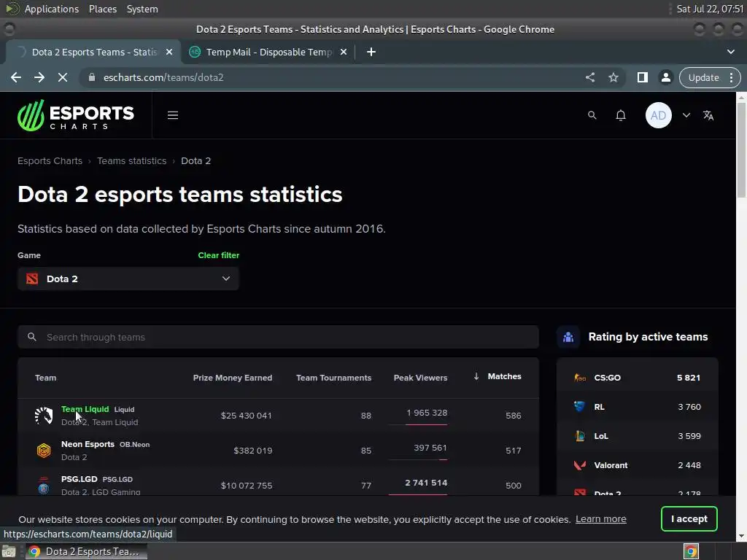
Task: Open the System menu
Action: coord(142,9)
